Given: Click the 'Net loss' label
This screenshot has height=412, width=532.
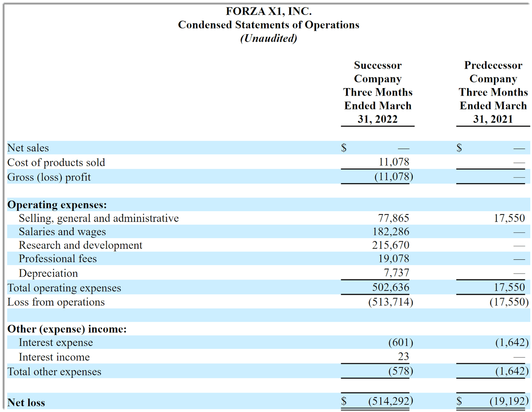Looking at the screenshot, I should coord(26,402).
